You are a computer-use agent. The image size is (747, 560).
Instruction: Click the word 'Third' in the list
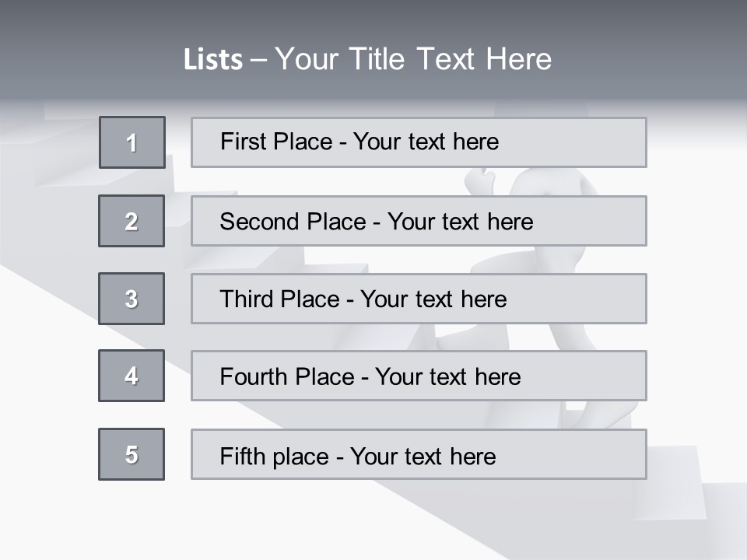coord(247,299)
